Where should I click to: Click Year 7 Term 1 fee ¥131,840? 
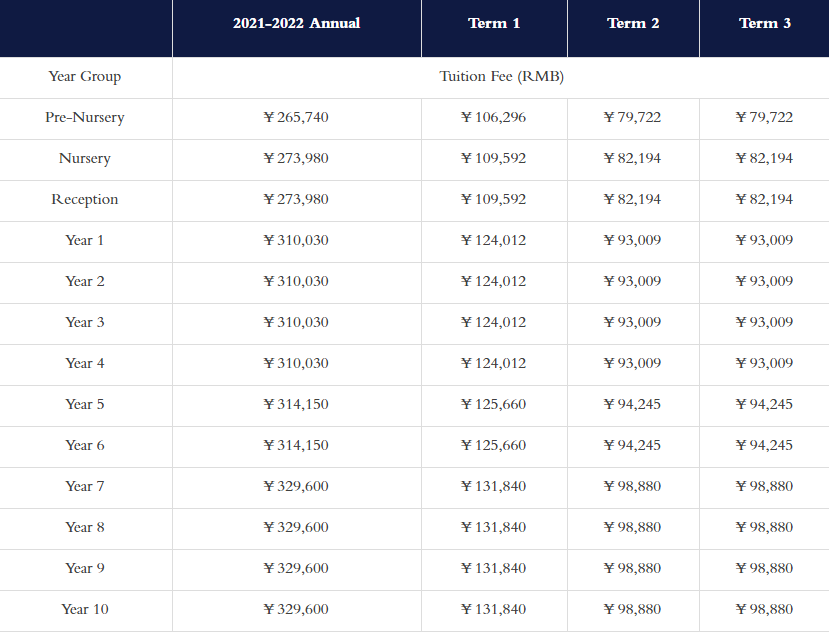coord(494,486)
